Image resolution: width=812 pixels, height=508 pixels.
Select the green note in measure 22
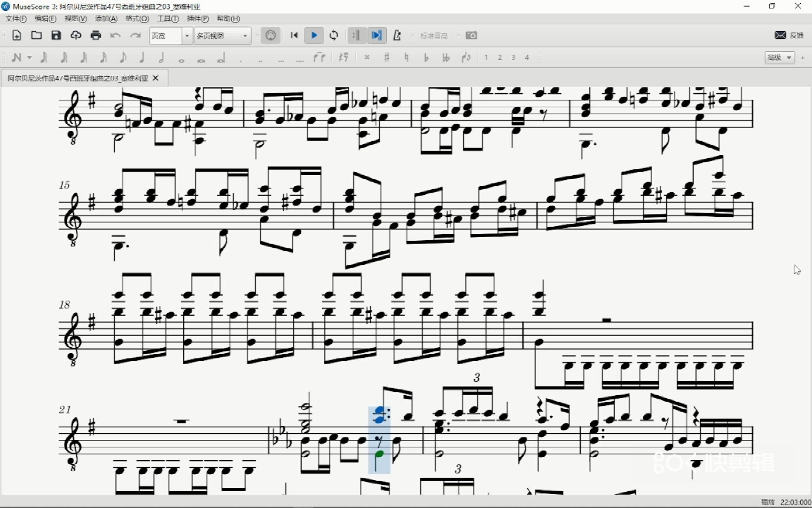(380, 454)
